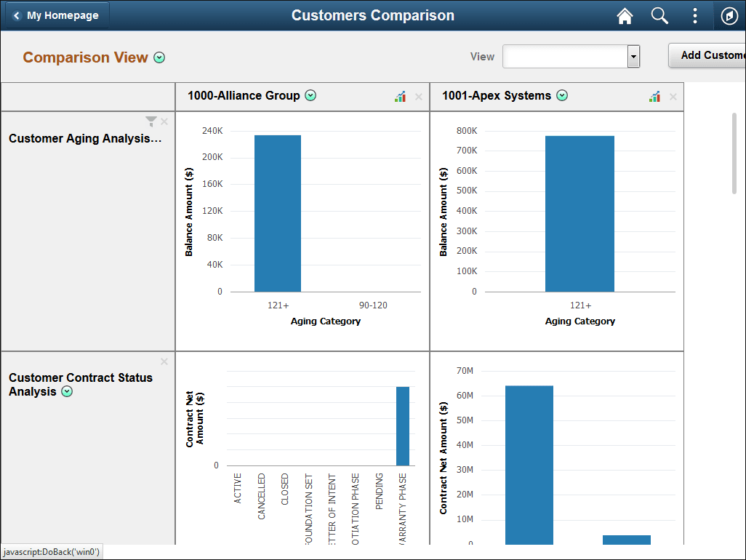Open the analytics chart icon for 1000-Alliance Group
Screen dimensions: 746x560
pyautogui.click(x=400, y=95)
